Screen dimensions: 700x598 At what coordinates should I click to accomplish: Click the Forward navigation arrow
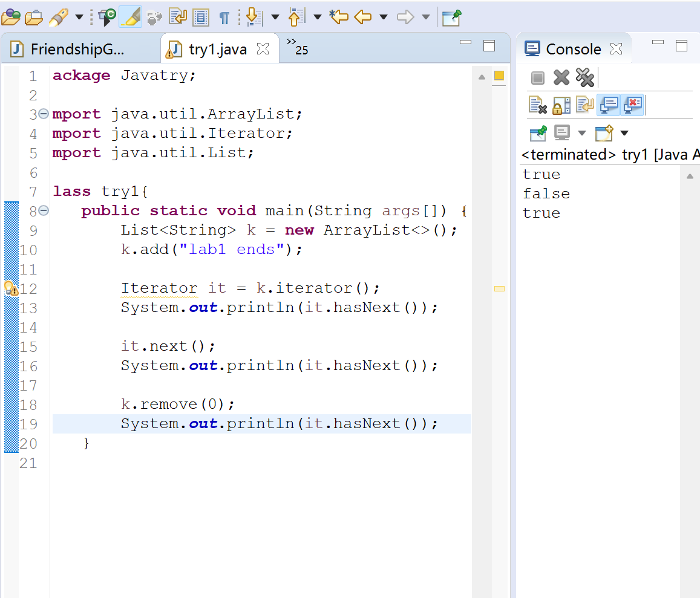tap(405, 18)
